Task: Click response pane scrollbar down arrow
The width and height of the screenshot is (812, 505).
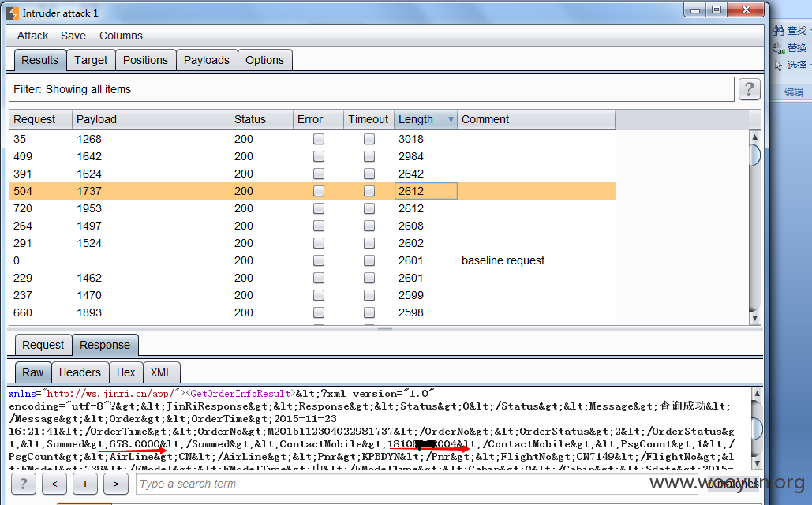Action: [757, 463]
